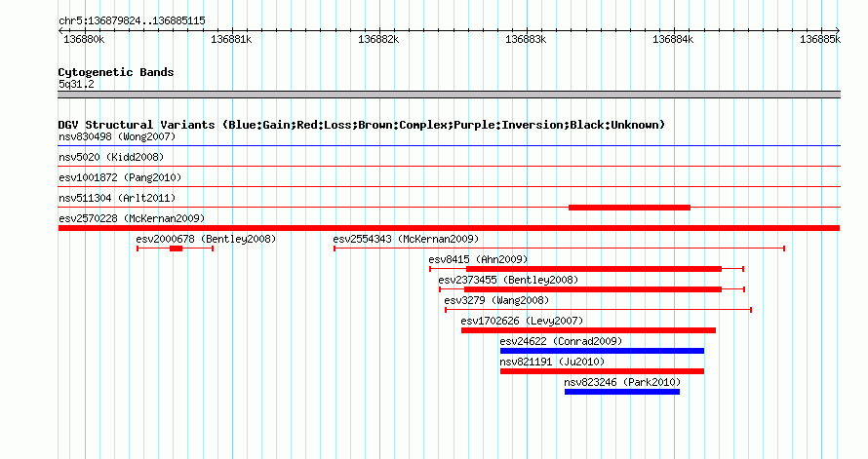Click the small red block under esv2000678
Image resolution: width=868 pixels, height=459 pixels.
point(176,249)
